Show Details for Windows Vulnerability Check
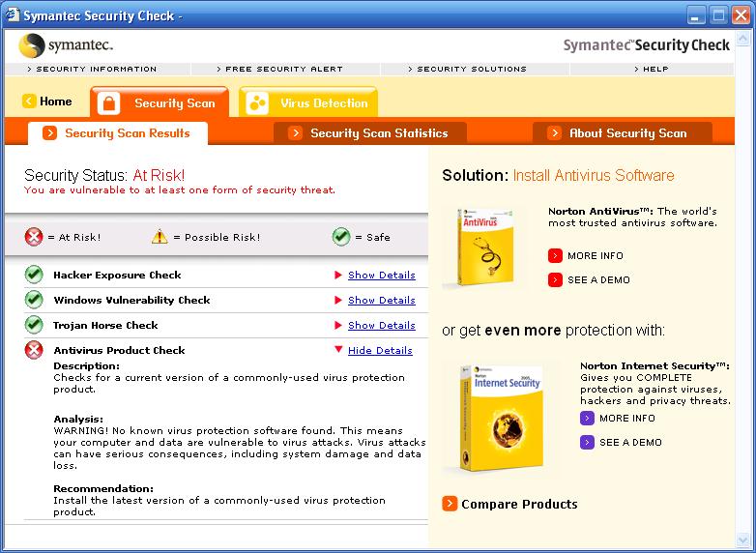Viewport: 756px width, 553px height. pyautogui.click(x=381, y=300)
